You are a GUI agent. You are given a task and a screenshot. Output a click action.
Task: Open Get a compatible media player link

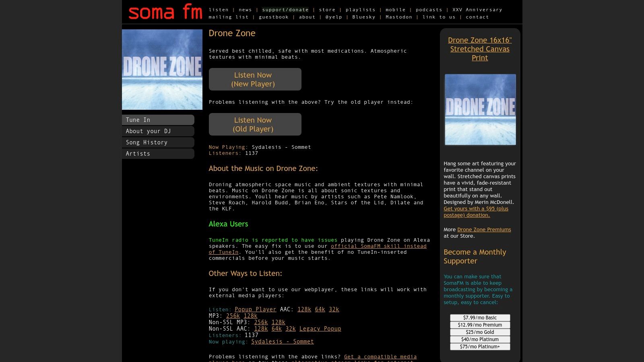point(380,357)
